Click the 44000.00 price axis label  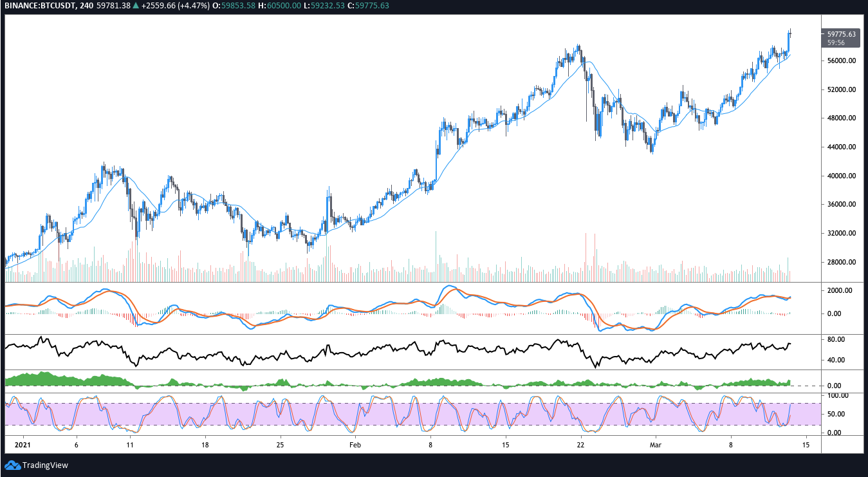click(x=841, y=147)
